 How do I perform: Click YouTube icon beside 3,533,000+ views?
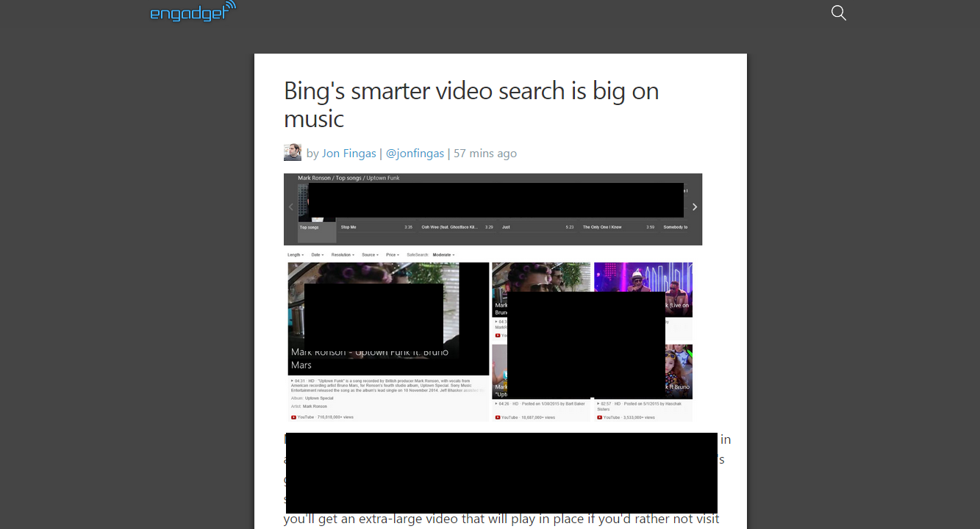pyautogui.click(x=600, y=417)
